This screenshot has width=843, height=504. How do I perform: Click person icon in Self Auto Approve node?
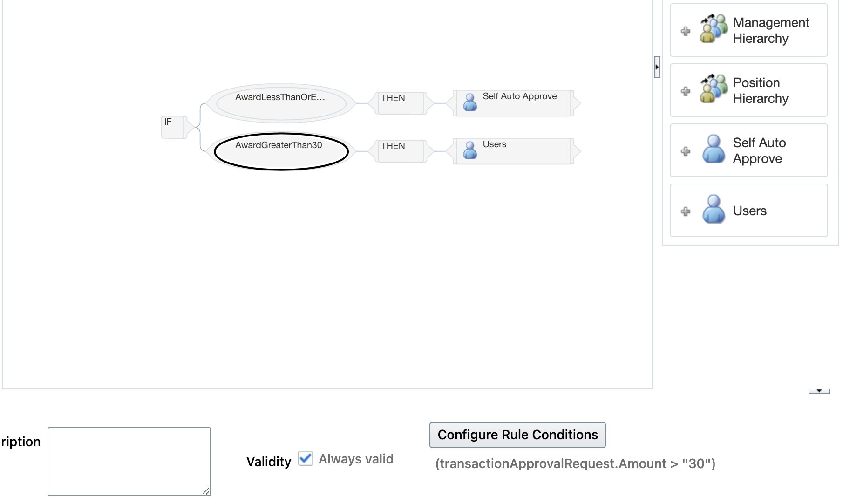click(470, 102)
